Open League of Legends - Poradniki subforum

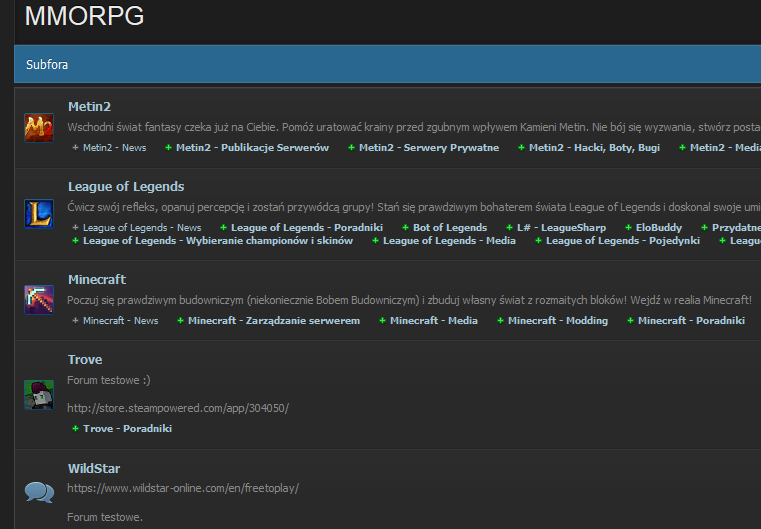click(x=307, y=228)
